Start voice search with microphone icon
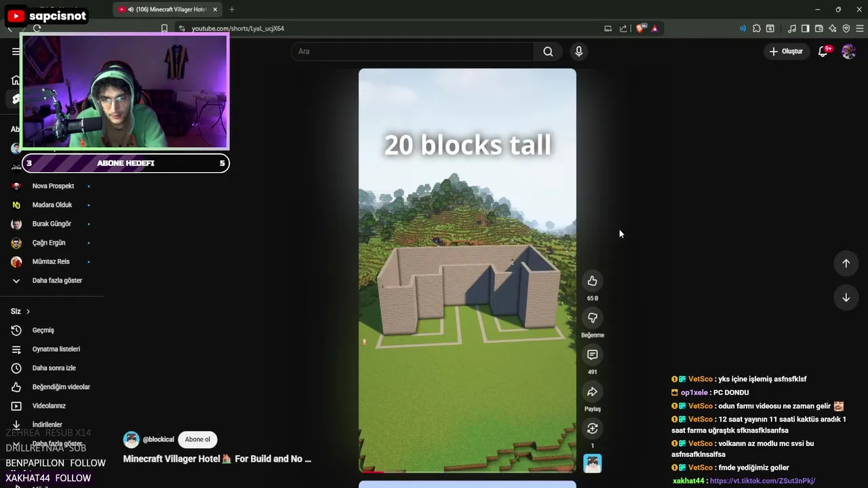868x488 pixels. coord(578,52)
